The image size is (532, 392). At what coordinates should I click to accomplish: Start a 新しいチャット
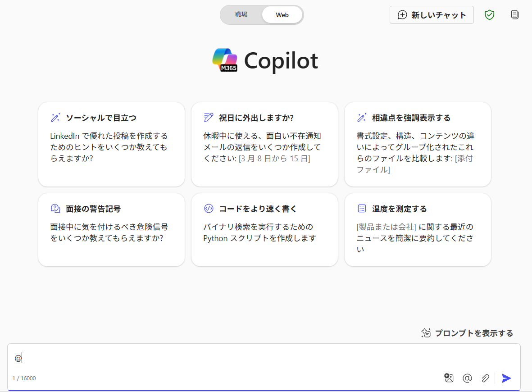tap(432, 15)
